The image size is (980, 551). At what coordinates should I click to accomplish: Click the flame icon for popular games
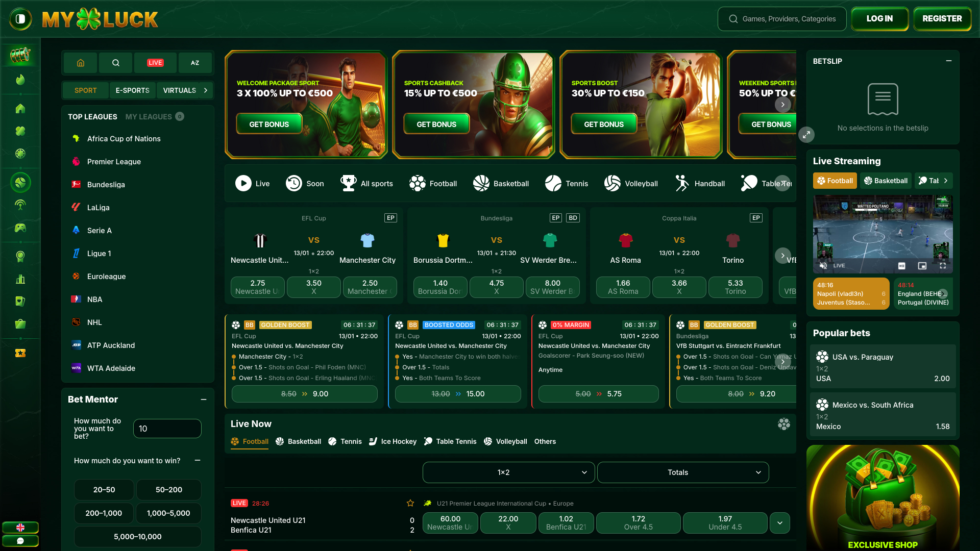click(20, 80)
